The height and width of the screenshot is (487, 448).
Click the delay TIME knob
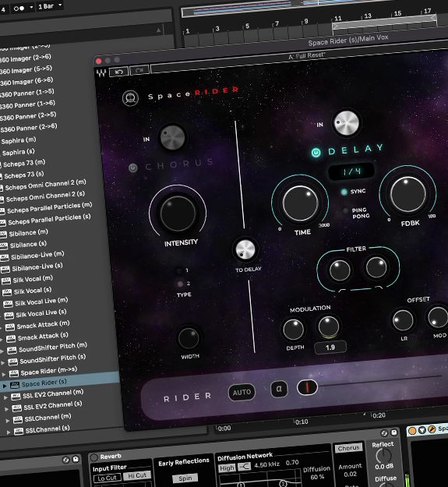click(x=300, y=203)
